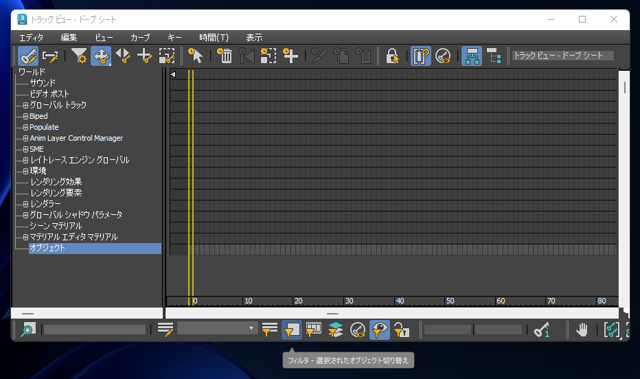The image size is (640, 379).
Task: Click the yellow time slider bars
Action: 191,188
